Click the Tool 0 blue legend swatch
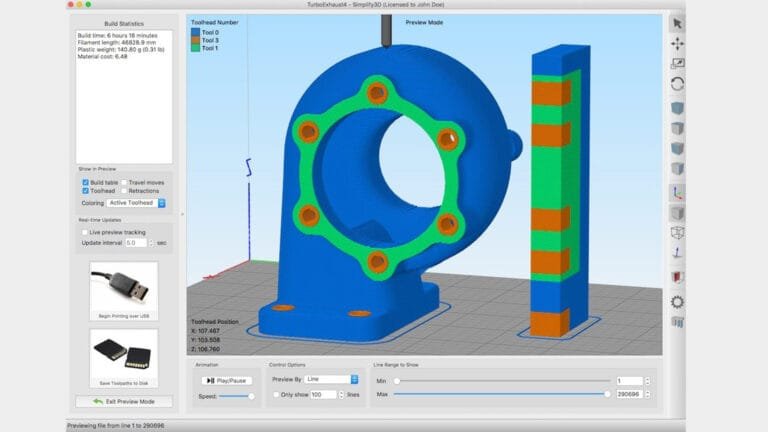This screenshot has height=432, width=768. (x=195, y=32)
